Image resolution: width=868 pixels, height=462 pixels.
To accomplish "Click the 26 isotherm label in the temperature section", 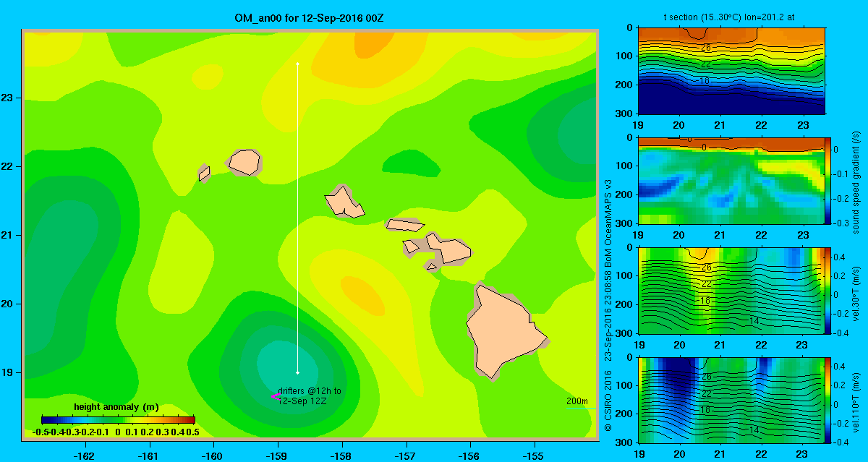I will pos(707,48).
